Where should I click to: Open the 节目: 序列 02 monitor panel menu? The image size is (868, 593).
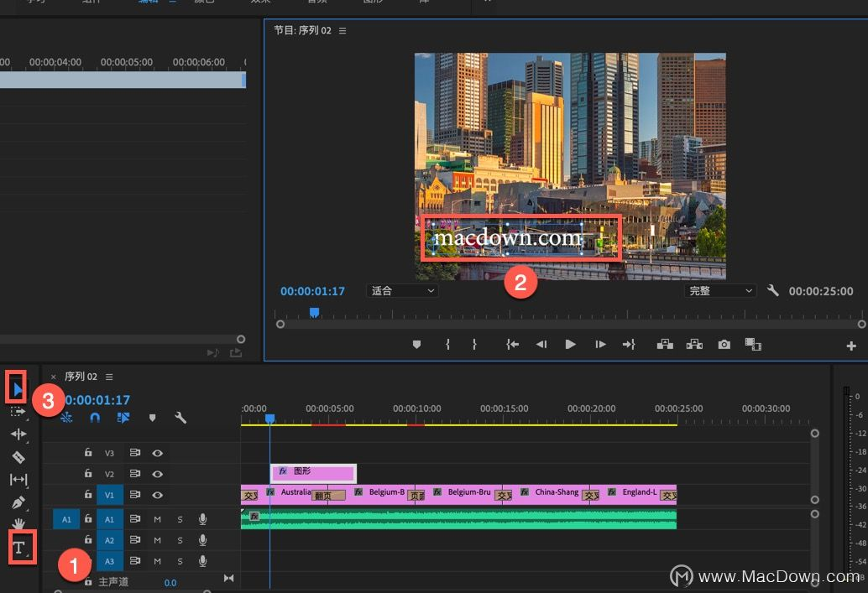pyautogui.click(x=342, y=30)
